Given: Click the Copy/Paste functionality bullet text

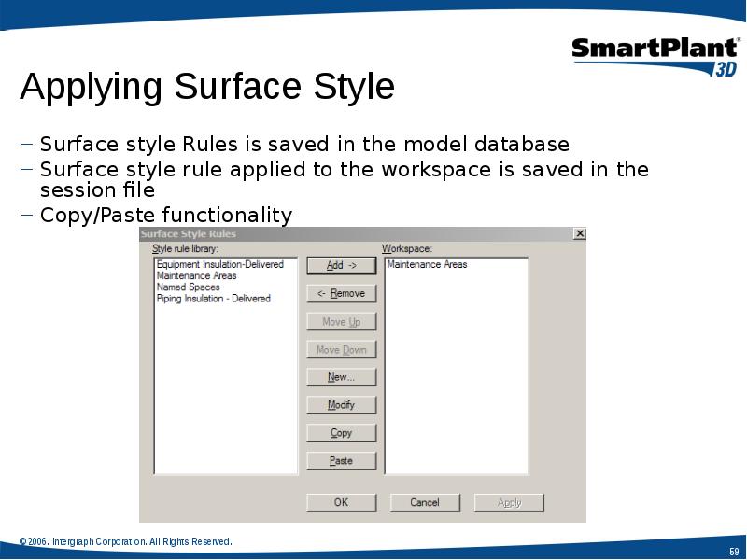Looking at the screenshot, I should [166, 215].
